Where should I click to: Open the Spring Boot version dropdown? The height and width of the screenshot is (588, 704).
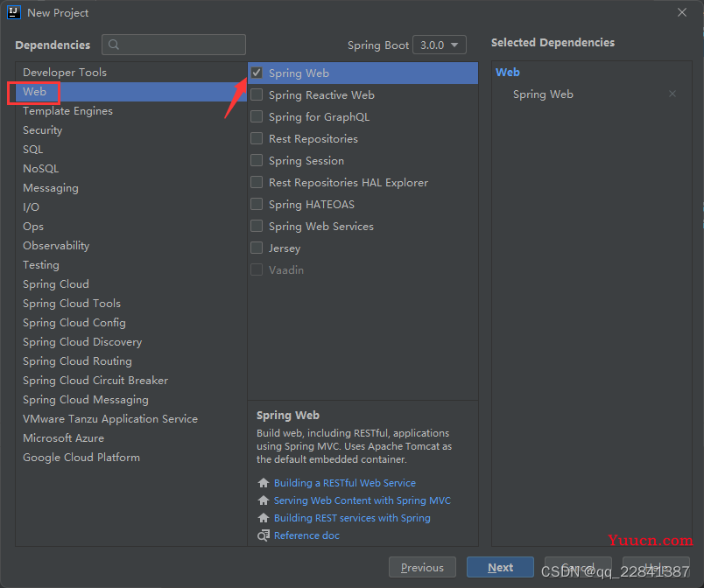(x=440, y=45)
